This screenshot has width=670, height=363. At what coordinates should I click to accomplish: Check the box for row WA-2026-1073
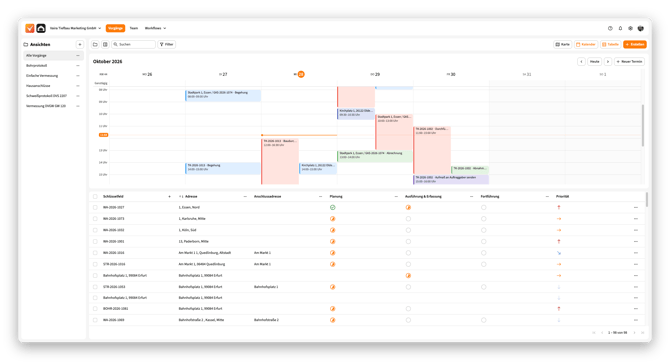(x=95, y=219)
